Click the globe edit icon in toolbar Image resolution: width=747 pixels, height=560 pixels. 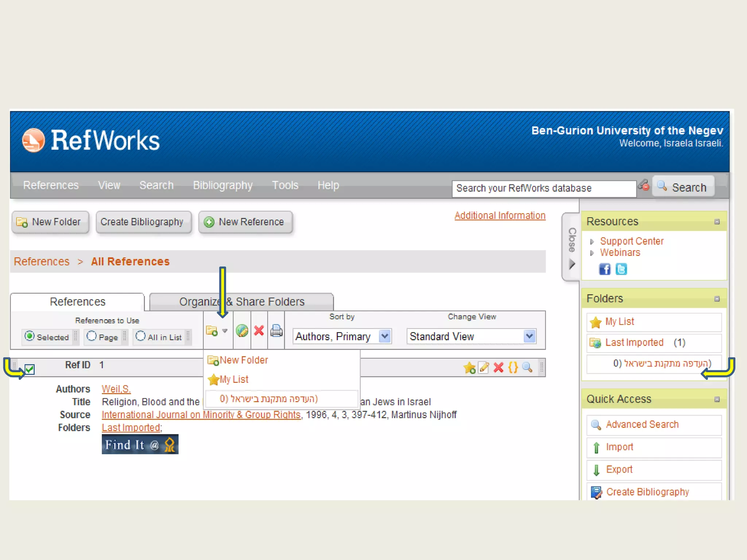pos(242,331)
